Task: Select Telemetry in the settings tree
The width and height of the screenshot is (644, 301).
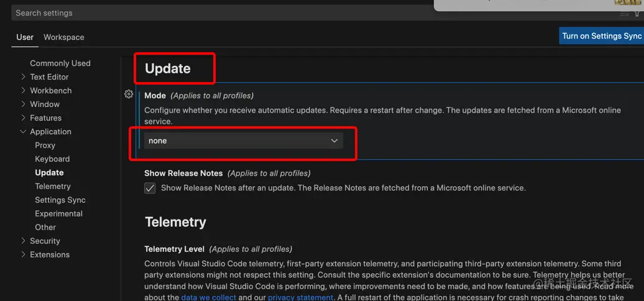Action: [x=53, y=187]
